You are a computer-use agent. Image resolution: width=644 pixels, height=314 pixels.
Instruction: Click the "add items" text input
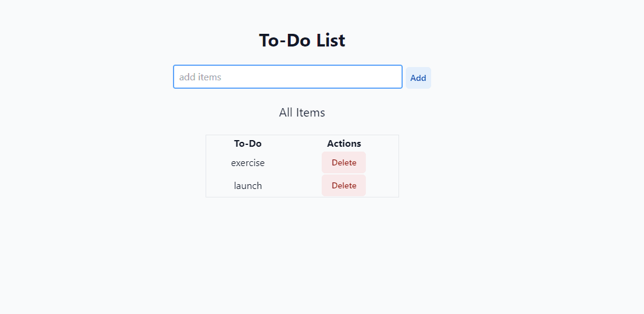288,77
